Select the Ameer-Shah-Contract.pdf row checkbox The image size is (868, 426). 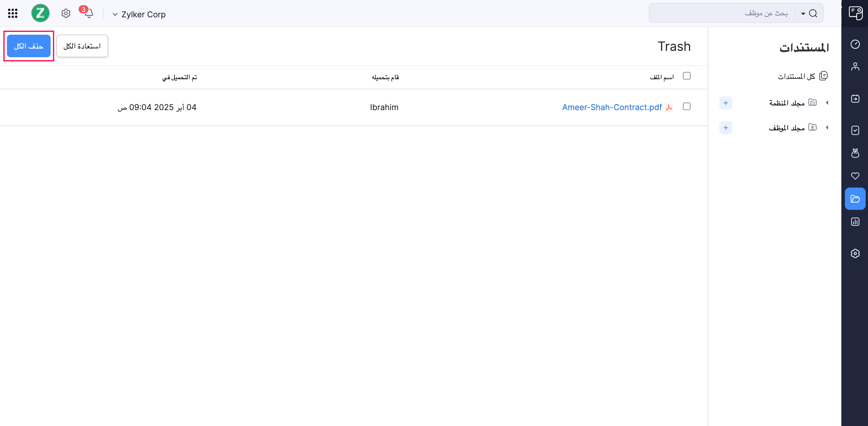686,106
